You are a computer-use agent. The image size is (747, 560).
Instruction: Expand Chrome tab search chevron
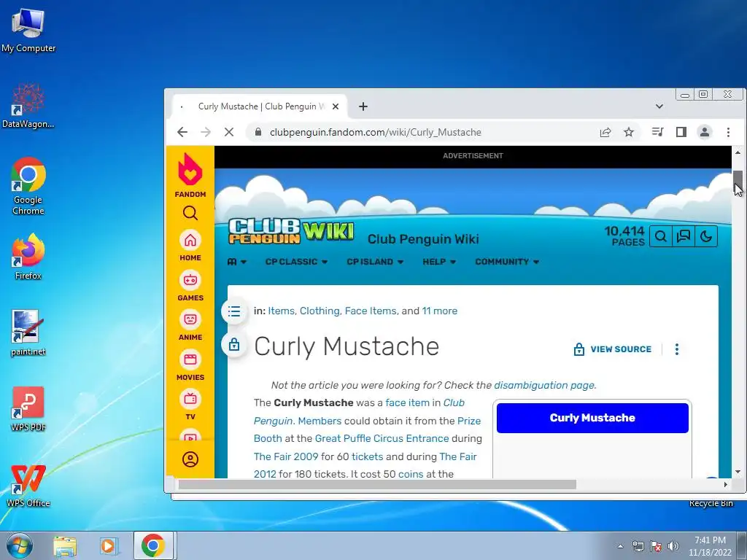(x=659, y=106)
